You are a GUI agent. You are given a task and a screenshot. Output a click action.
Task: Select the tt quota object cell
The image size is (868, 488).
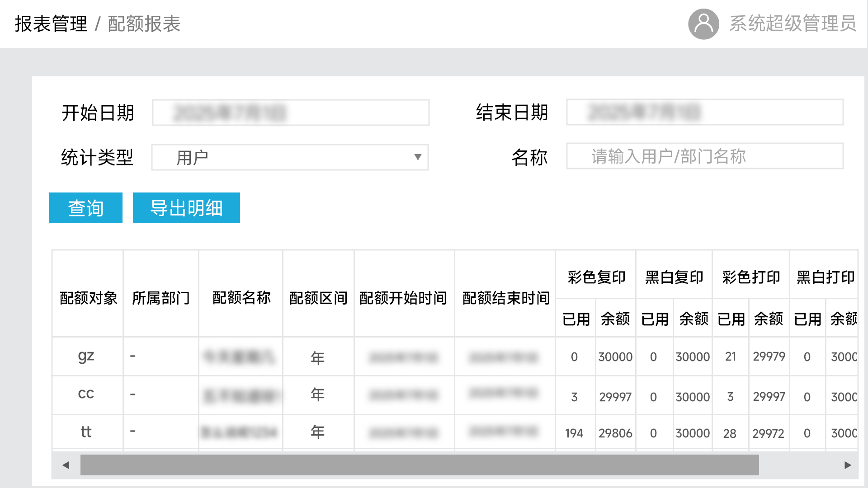pos(86,432)
